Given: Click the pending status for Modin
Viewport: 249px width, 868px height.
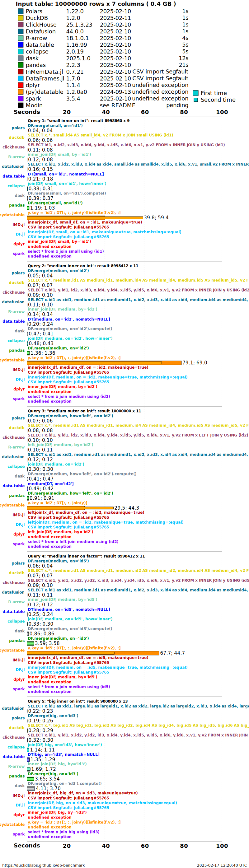Looking at the screenshot, I should (177, 105).
